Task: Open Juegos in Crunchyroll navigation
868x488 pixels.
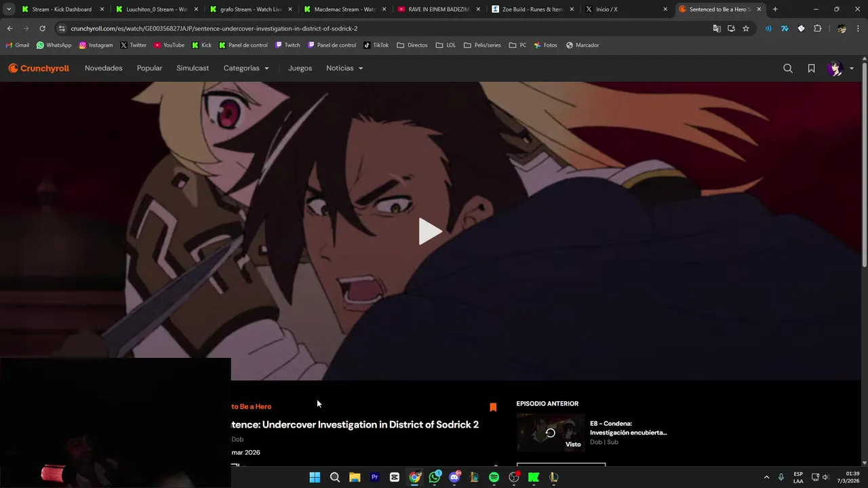Action: [x=300, y=68]
